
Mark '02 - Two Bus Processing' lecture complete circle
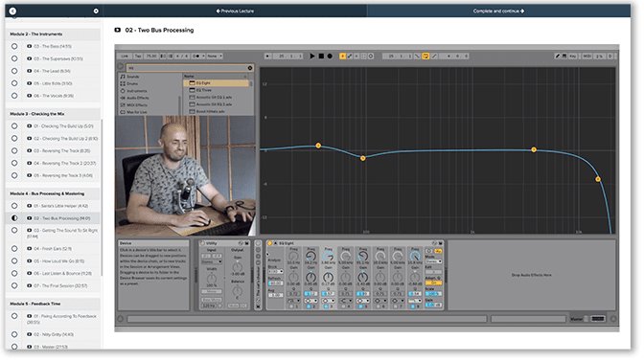(x=14, y=218)
